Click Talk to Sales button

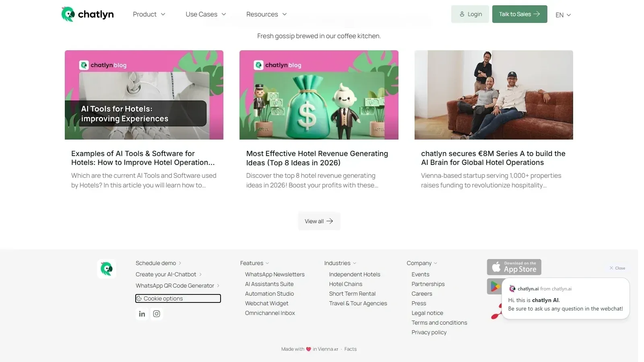click(x=520, y=14)
